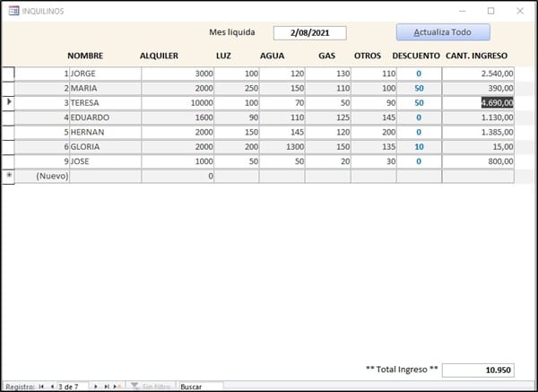Go to previous record arrow
Viewport: 538px width, 392px height.
(x=51, y=387)
